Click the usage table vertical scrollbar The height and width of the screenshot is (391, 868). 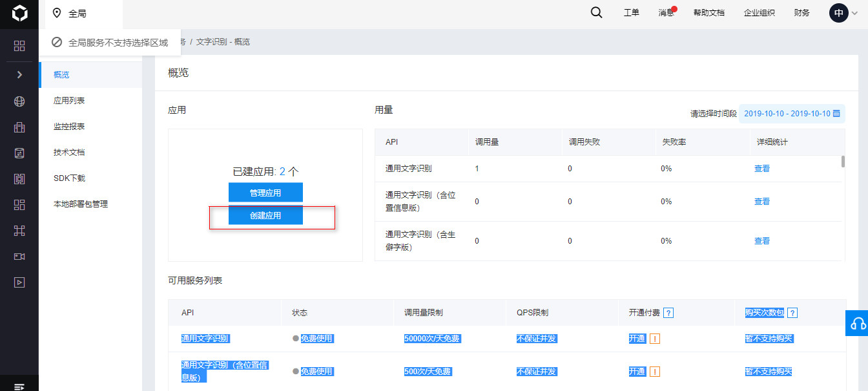(x=842, y=162)
